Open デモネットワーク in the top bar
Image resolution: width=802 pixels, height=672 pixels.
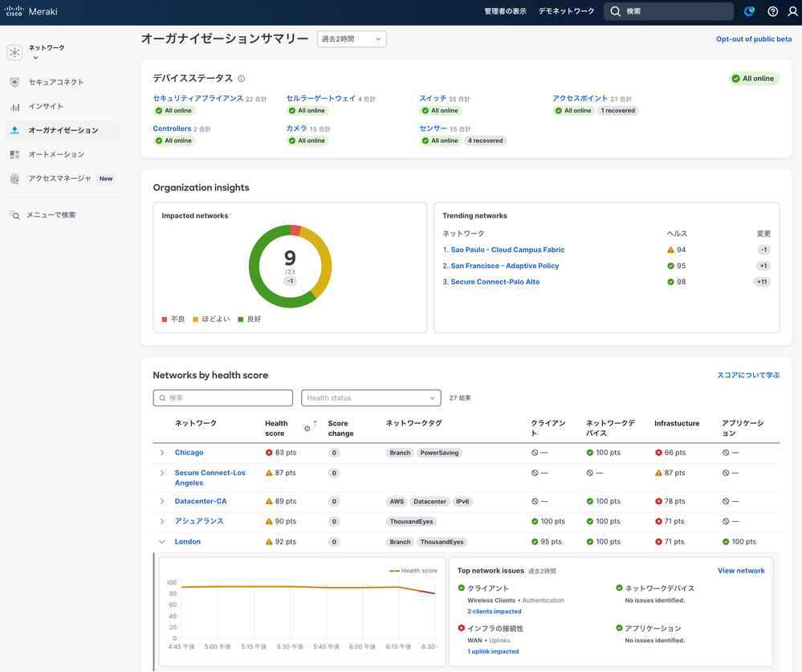(x=566, y=11)
